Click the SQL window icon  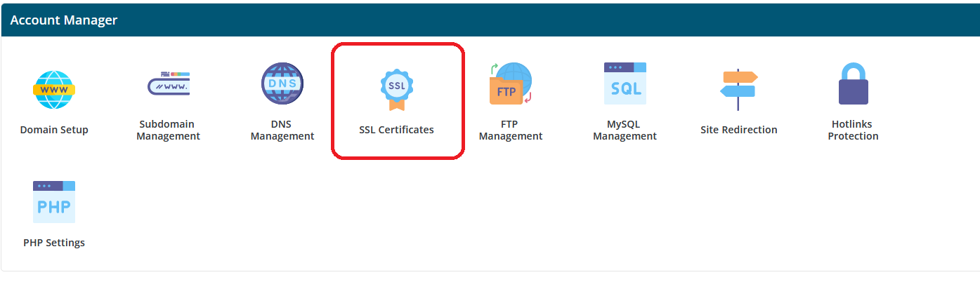(625, 83)
